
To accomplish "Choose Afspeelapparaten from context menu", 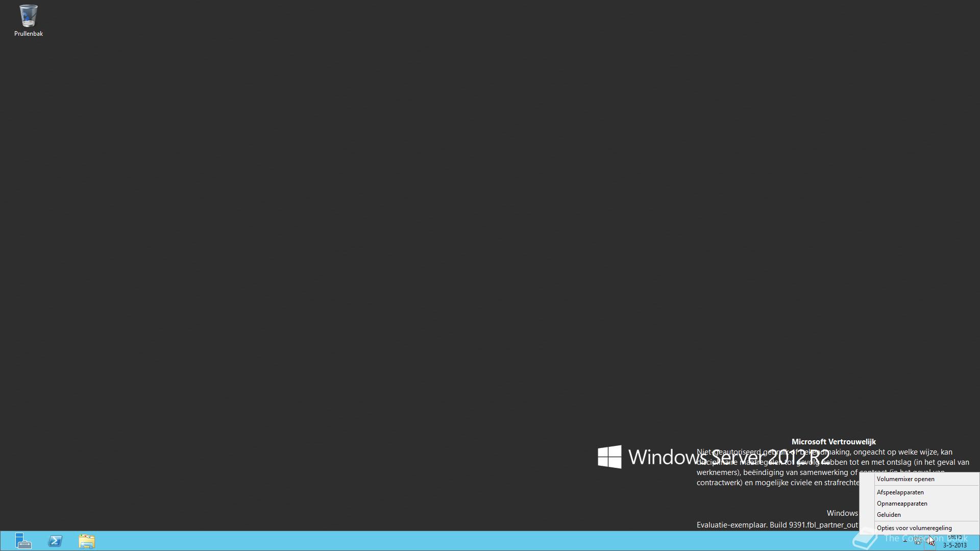I will pos(919,492).
